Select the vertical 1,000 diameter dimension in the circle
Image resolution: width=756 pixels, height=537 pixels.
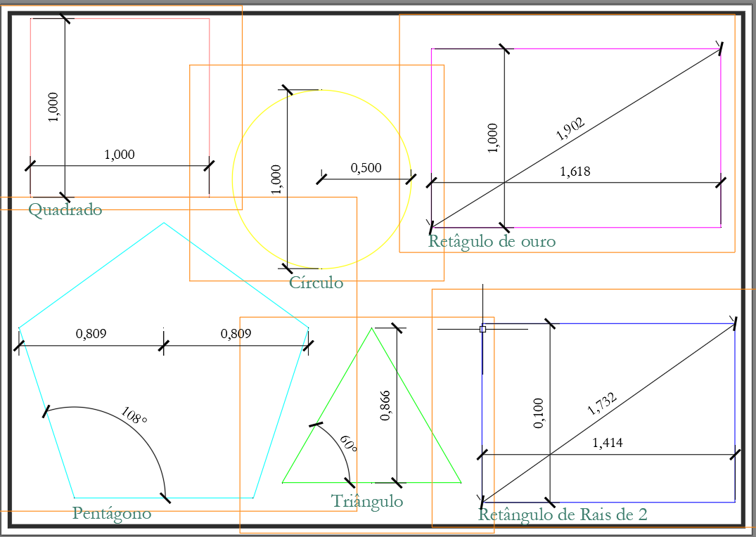(276, 179)
